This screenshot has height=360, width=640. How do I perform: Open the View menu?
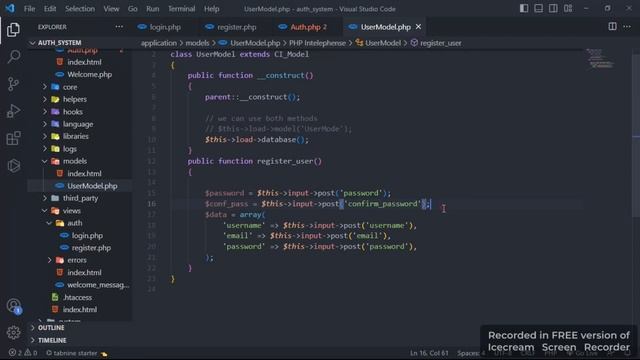pyautogui.click(x=111, y=9)
